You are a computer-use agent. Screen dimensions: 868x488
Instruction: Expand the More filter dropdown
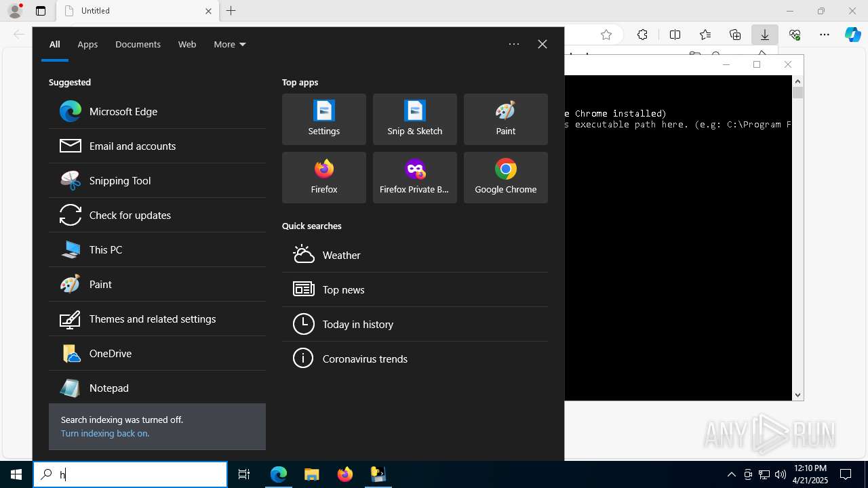[x=230, y=44]
